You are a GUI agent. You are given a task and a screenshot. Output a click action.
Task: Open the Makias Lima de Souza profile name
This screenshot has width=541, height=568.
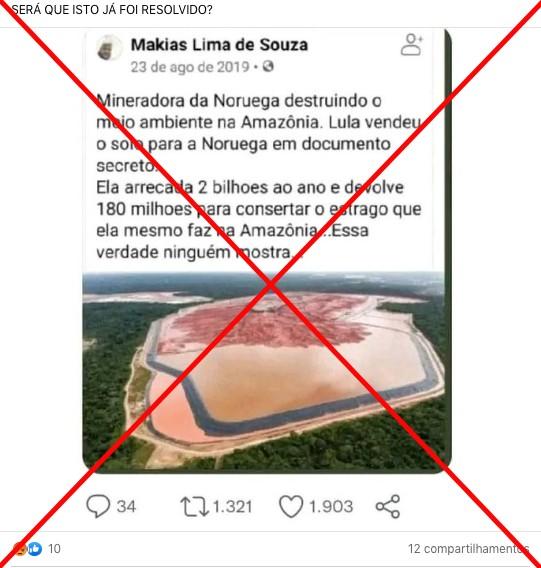[219, 45]
